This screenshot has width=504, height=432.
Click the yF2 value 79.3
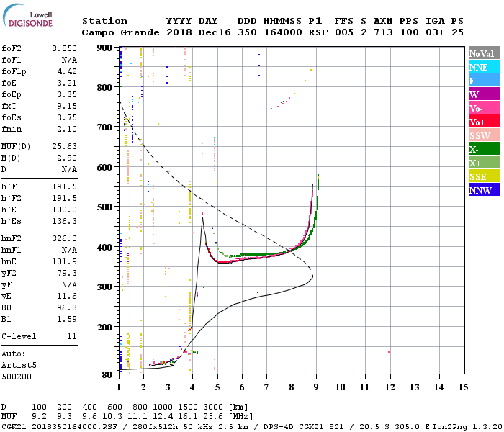coord(67,274)
